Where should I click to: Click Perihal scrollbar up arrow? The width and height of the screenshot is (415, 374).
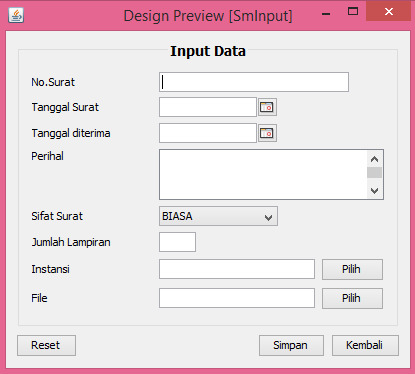tap(375, 159)
